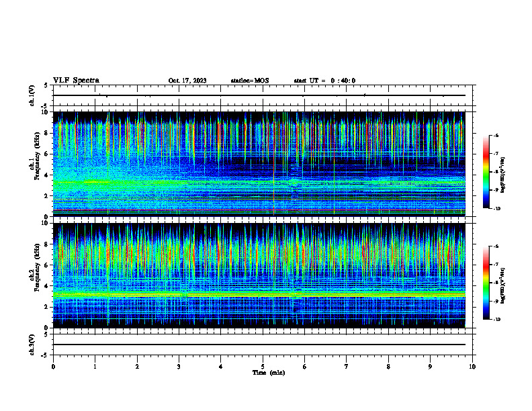Click the 'Time (min)' axis label
Viewport: 532px width, 411px height.
(x=269, y=373)
